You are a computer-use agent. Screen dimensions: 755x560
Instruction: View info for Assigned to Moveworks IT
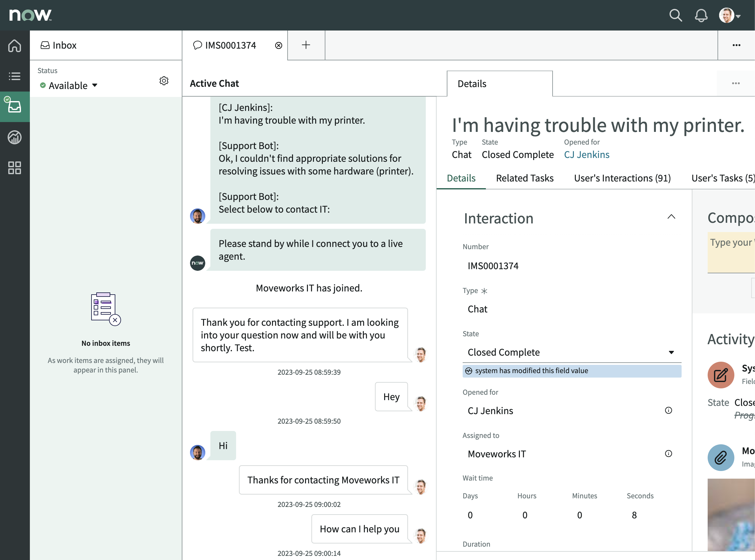pyautogui.click(x=668, y=454)
